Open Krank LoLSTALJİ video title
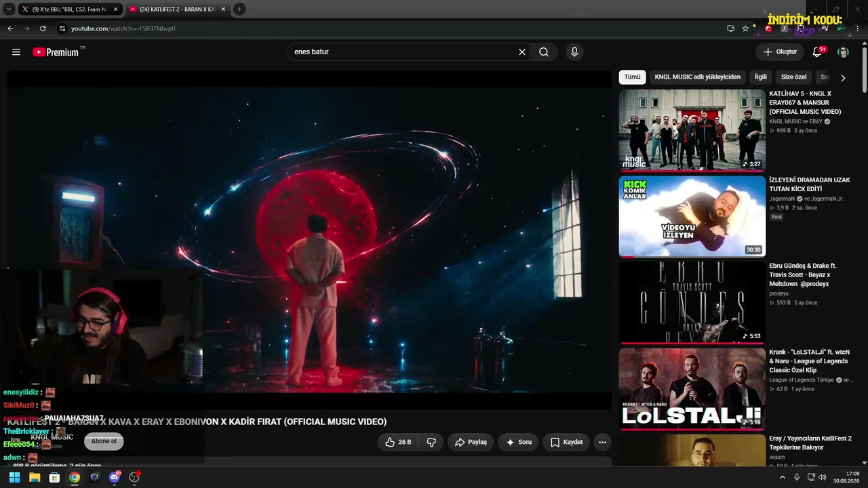 (809, 361)
